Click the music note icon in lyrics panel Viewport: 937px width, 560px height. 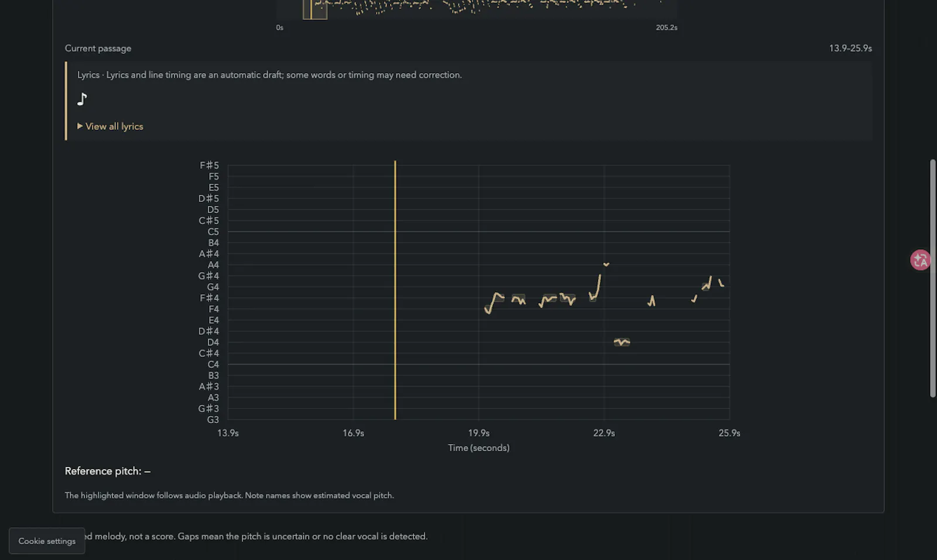point(82,99)
